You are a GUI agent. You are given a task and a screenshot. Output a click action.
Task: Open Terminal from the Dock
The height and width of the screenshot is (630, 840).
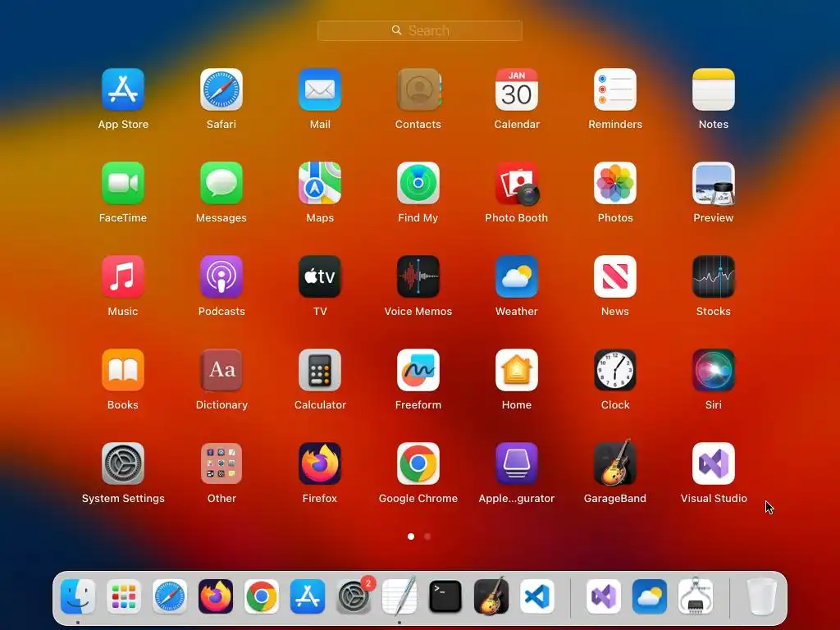tap(445, 596)
